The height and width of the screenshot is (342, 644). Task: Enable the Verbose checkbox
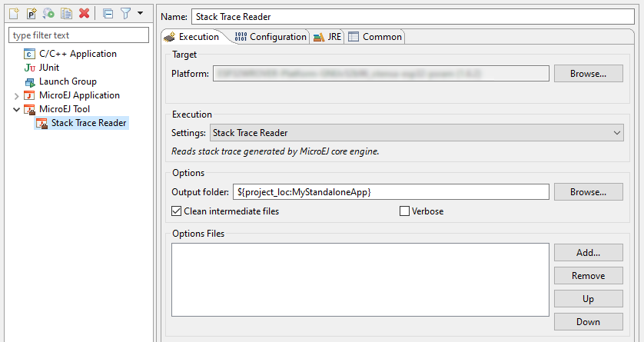[x=405, y=211]
